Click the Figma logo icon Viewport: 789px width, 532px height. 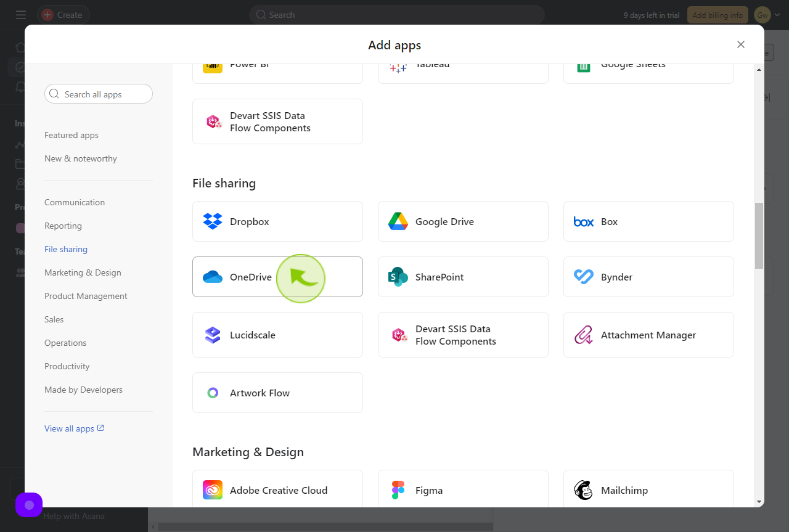(x=398, y=490)
